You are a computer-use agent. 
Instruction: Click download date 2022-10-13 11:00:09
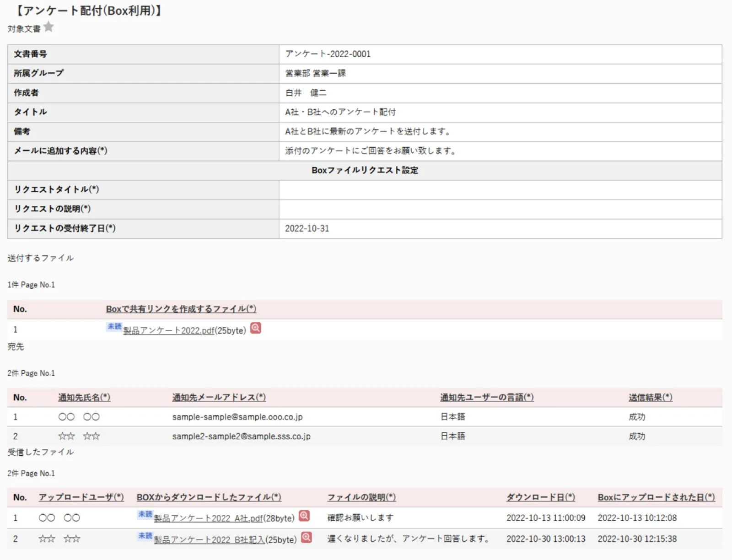pos(546,518)
